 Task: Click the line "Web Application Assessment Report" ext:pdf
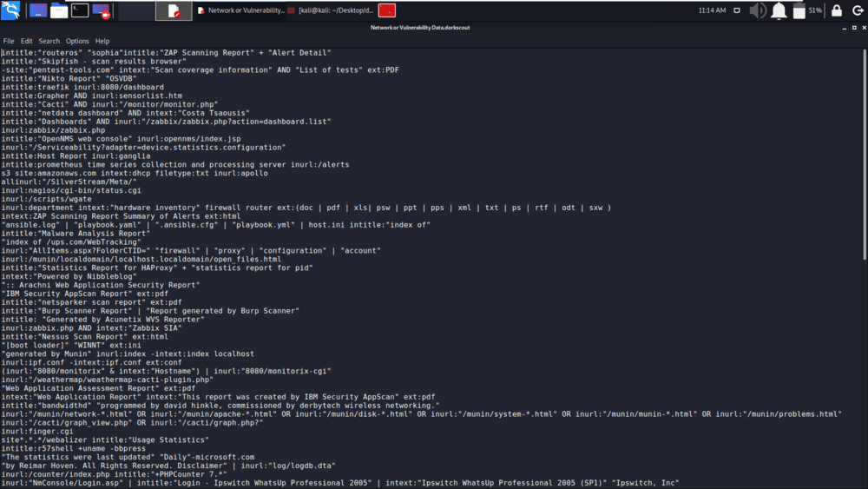tap(98, 388)
